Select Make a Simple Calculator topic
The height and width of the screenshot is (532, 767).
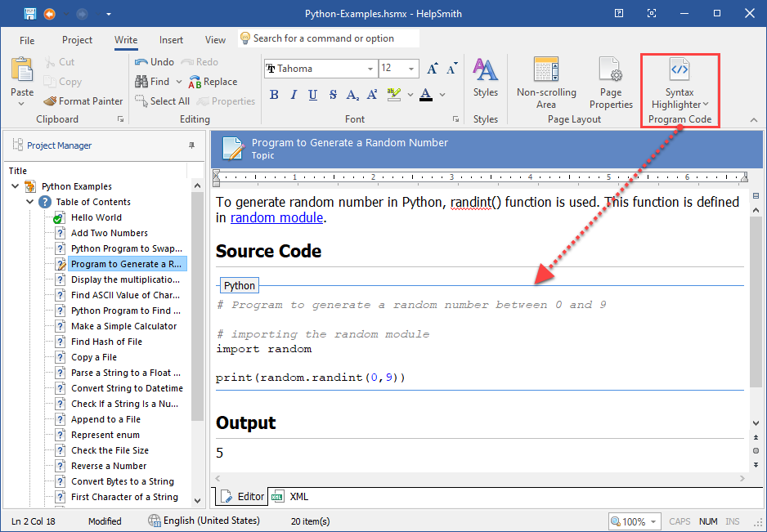coord(123,326)
